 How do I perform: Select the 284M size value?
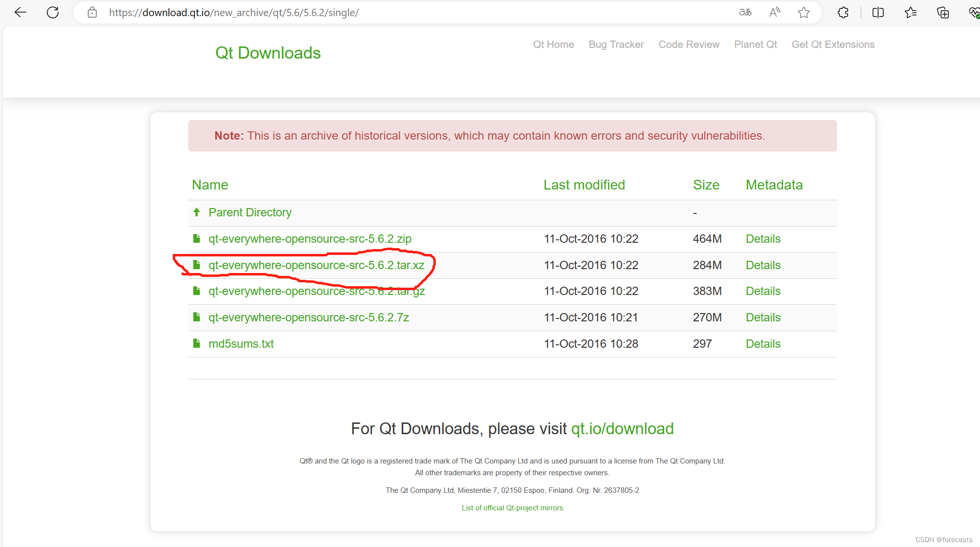tap(707, 265)
